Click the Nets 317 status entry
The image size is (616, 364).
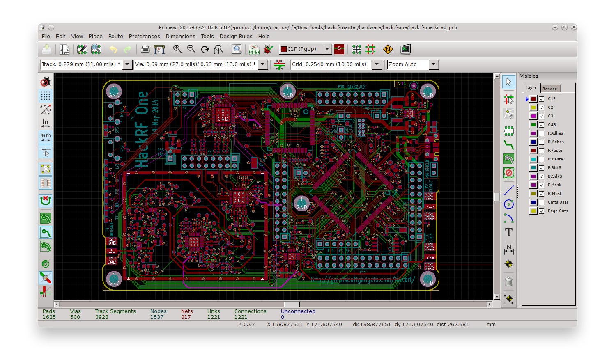(187, 314)
